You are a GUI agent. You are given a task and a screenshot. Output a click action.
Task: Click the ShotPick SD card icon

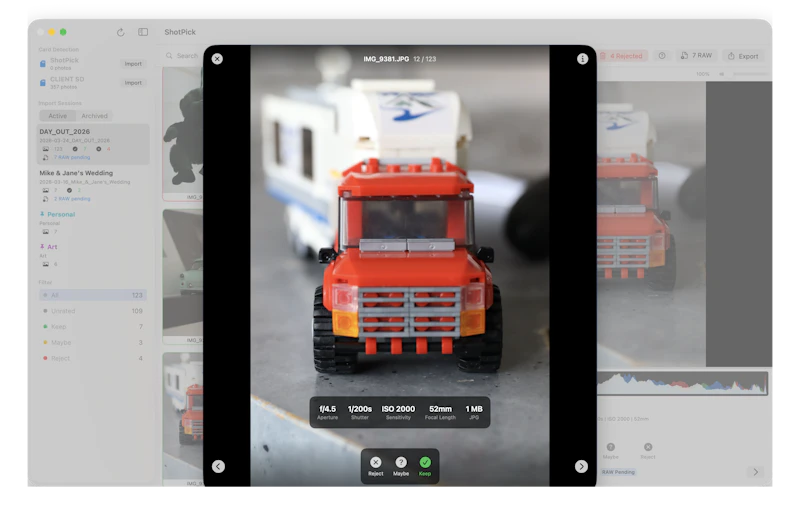click(43, 64)
